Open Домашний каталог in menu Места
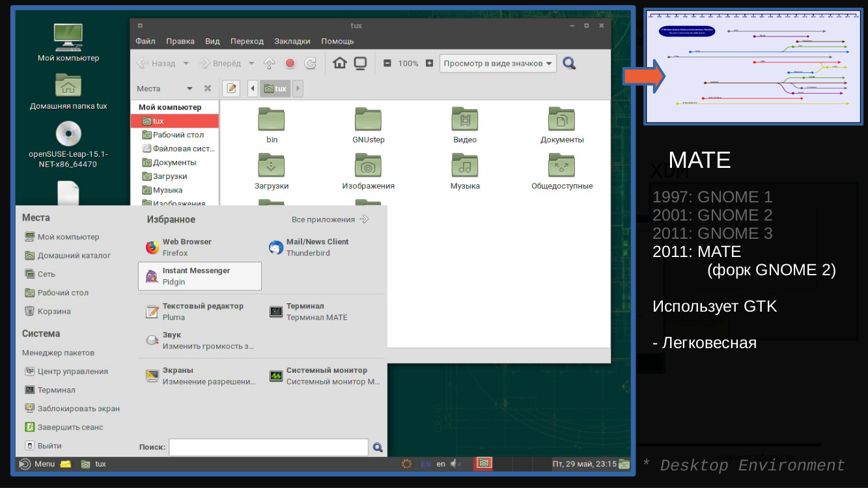This screenshot has height=488, width=868. (67, 256)
